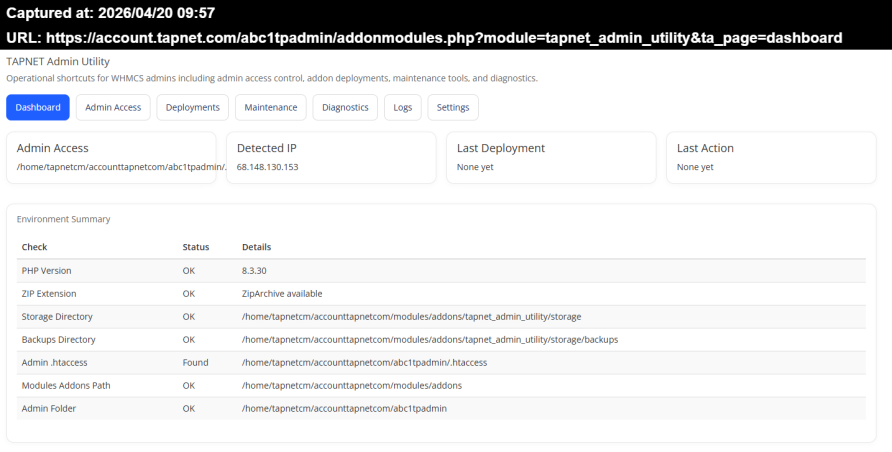This screenshot has width=892, height=452.
Task: Click the Backups Directory path
Action: point(430,340)
